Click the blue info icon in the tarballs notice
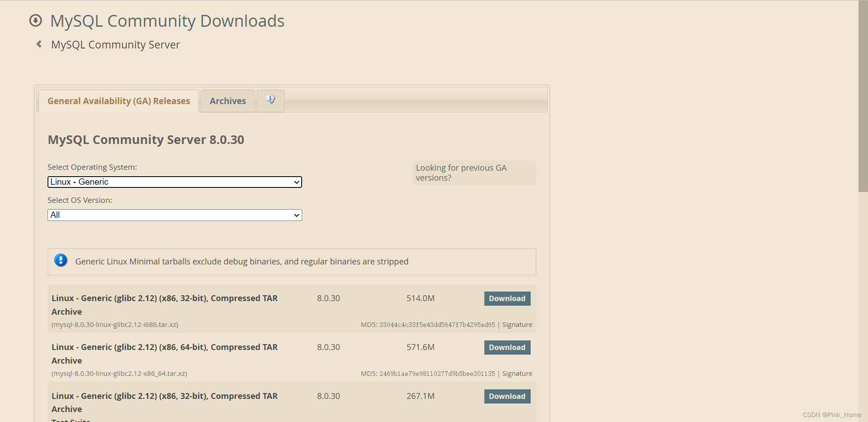The width and height of the screenshot is (868, 422). pos(61,260)
